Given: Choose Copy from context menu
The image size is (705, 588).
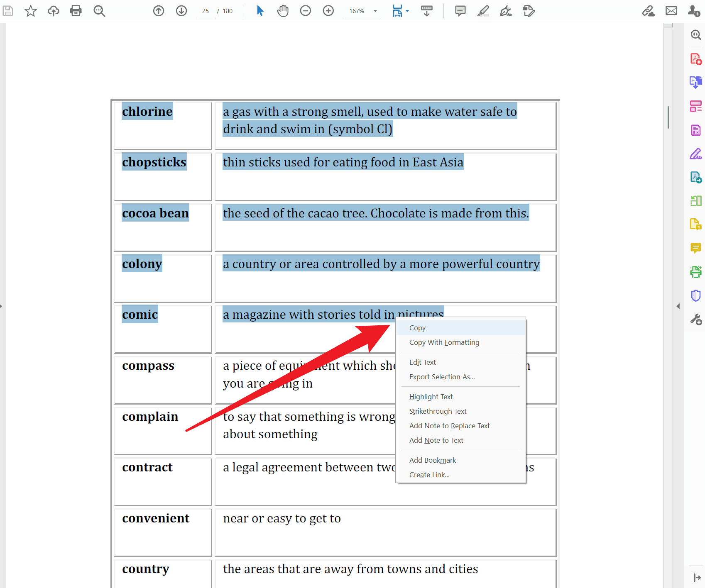Looking at the screenshot, I should [x=461, y=328].
